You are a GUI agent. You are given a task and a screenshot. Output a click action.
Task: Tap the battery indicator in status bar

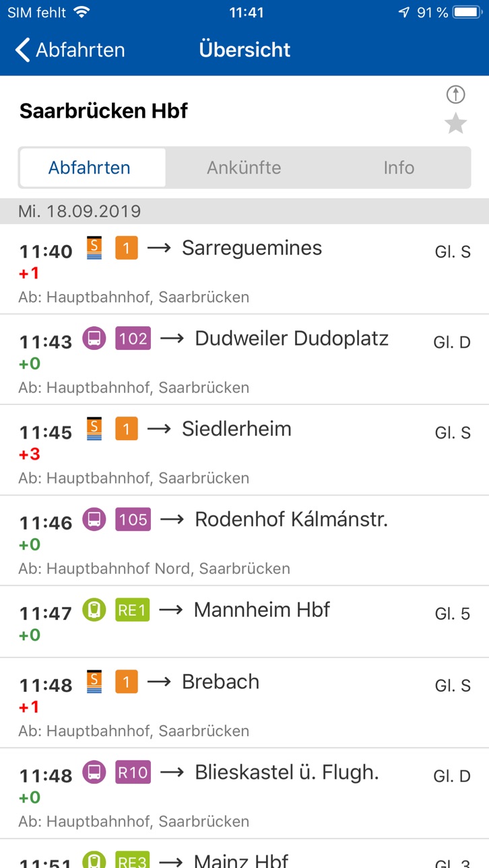[467, 12]
